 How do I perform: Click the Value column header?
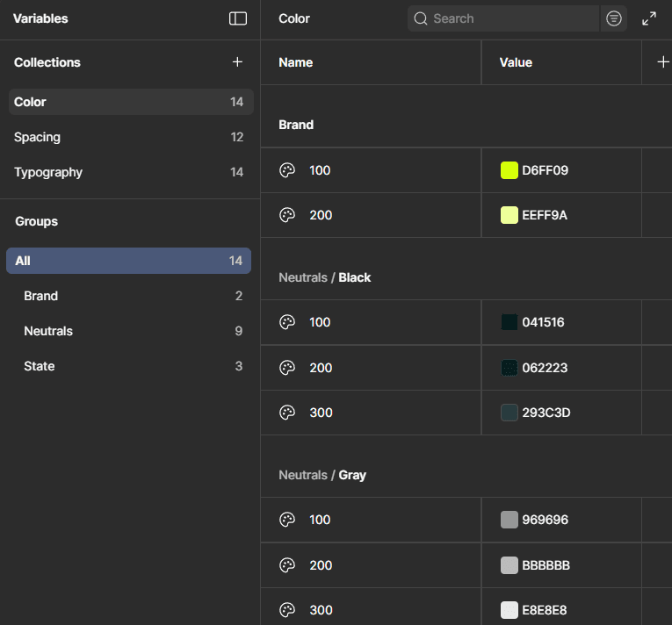[516, 62]
